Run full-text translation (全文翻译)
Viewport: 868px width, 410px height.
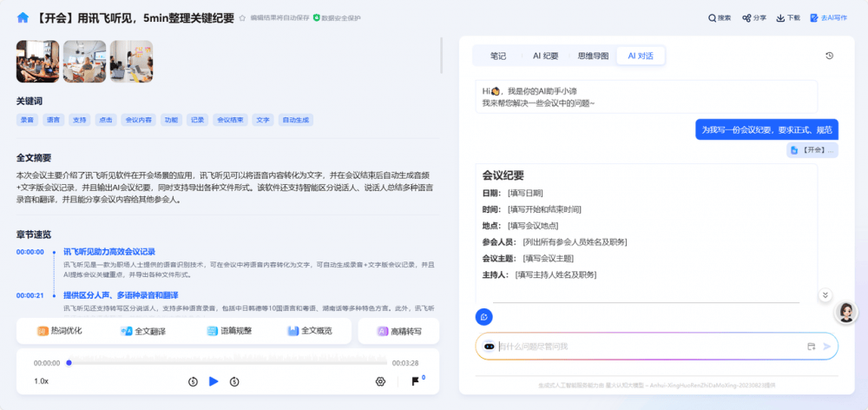pyautogui.click(x=143, y=331)
